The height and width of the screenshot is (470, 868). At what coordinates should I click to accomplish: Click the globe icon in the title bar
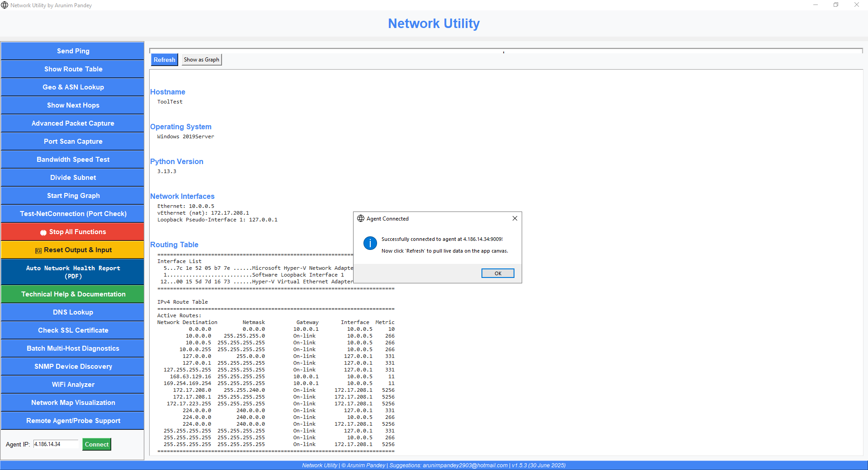point(5,5)
